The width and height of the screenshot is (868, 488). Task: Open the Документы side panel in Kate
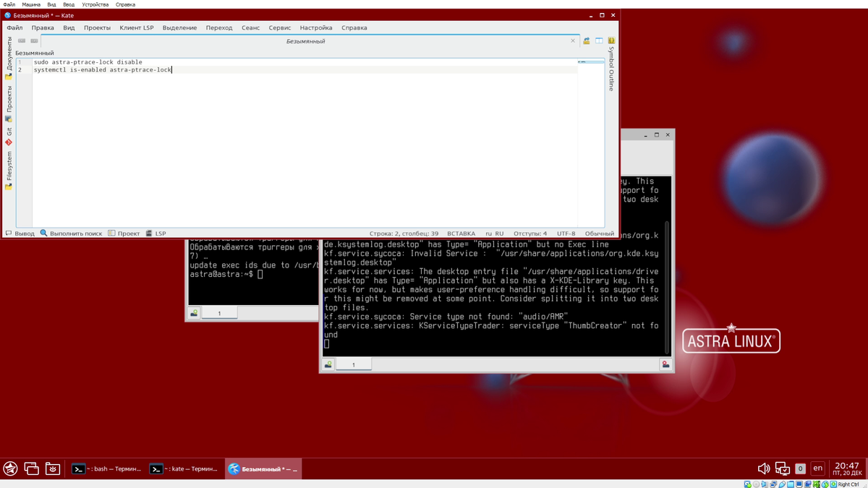9,58
